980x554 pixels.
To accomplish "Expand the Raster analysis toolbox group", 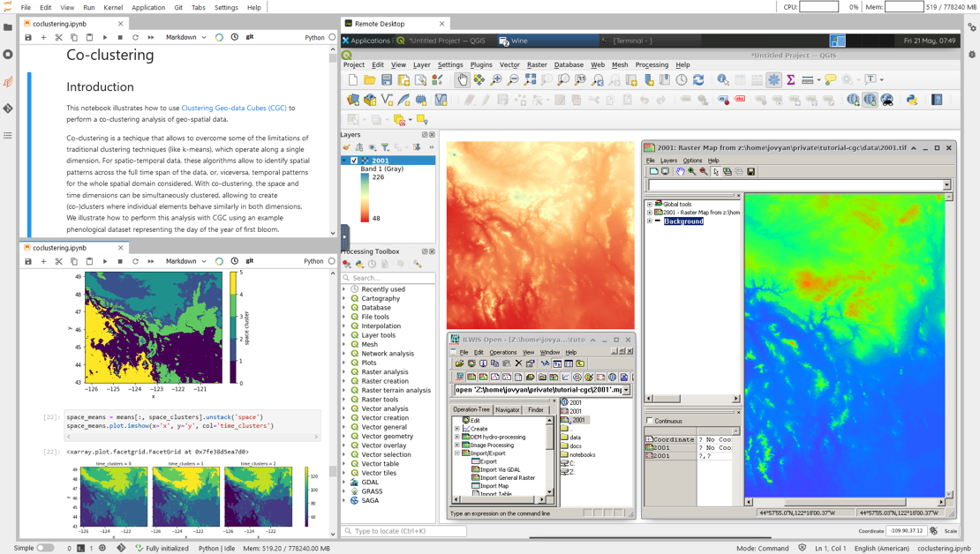I will coord(345,372).
